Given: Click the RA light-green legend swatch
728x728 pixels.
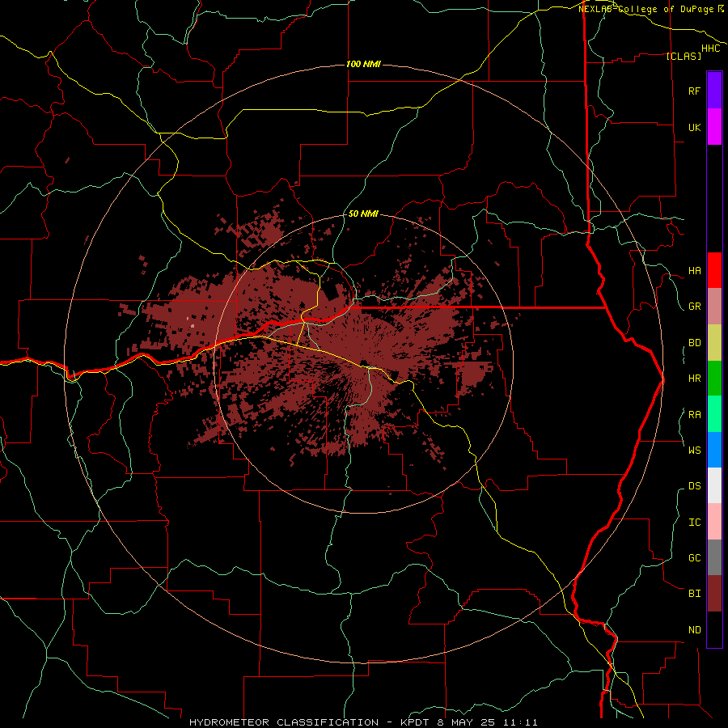Looking at the screenshot, I should [x=714, y=414].
